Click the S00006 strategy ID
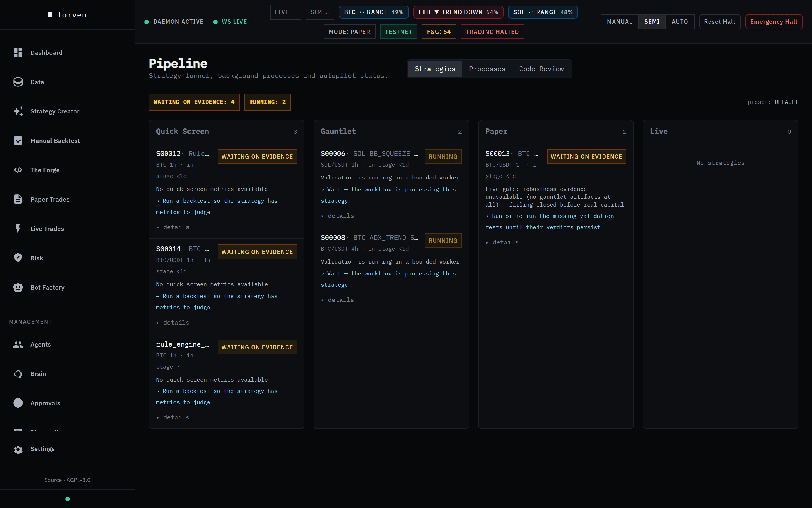 pyautogui.click(x=333, y=154)
